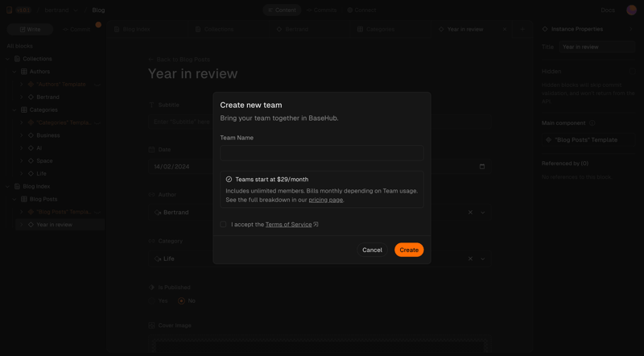644x356 pixels.
Task: Click the "Authors" Template component icon
Action: coord(31,85)
